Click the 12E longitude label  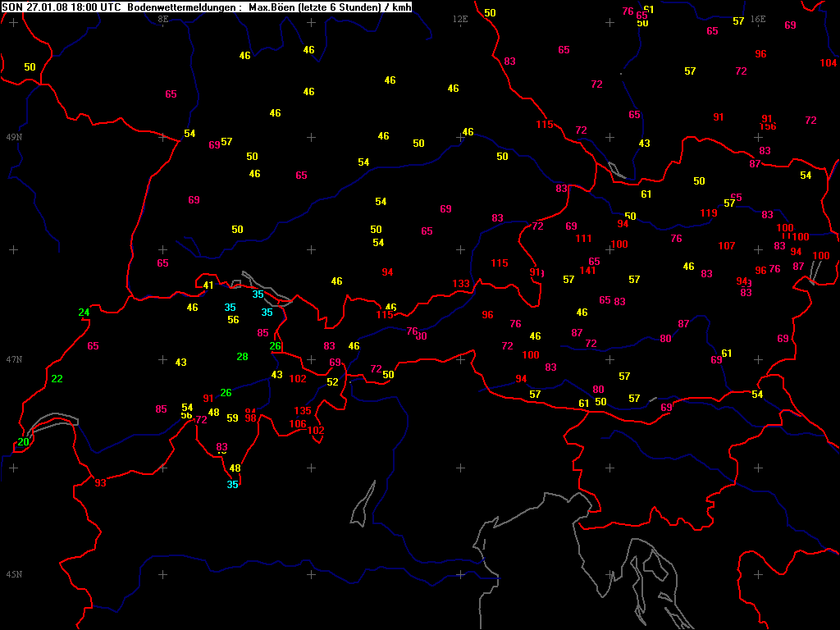click(x=460, y=19)
